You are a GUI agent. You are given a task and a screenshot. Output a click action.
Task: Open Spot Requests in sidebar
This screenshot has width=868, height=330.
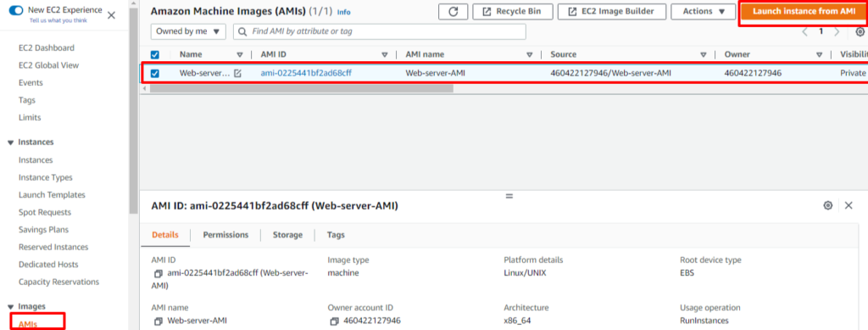45,212
